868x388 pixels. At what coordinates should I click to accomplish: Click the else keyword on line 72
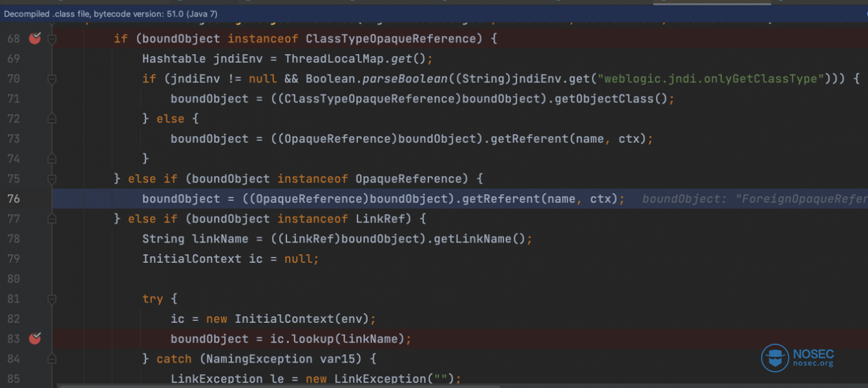point(170,119)
